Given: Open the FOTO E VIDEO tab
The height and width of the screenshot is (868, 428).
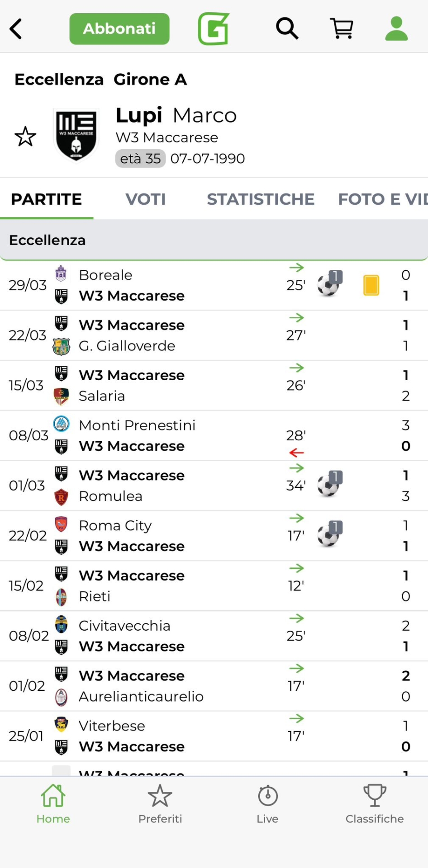Looking at the screenshot, I should (x=382, y=199).
